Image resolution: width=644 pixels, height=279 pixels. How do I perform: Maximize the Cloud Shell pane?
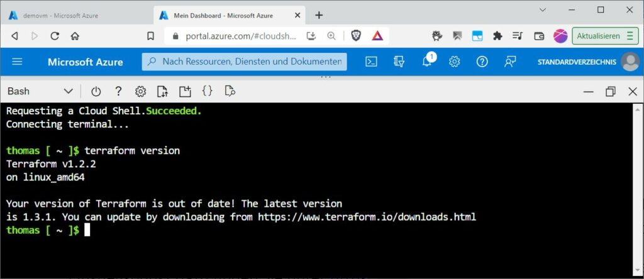[x=610, y=92]
